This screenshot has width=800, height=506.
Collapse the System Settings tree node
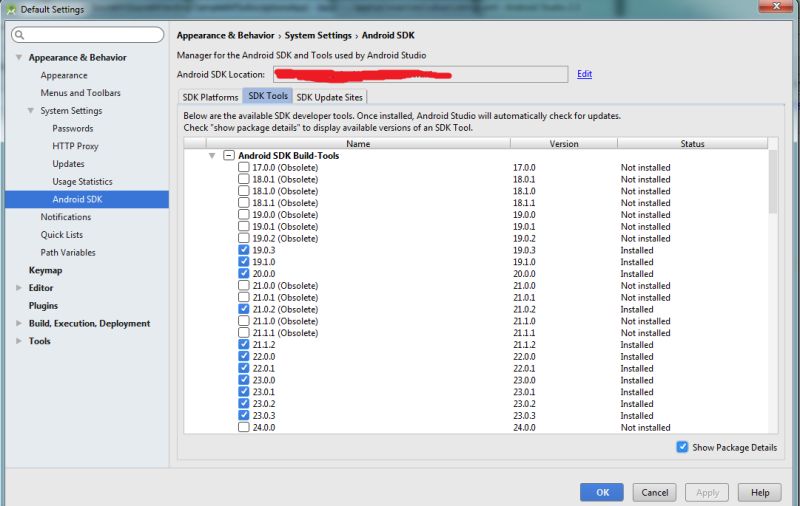31,111
